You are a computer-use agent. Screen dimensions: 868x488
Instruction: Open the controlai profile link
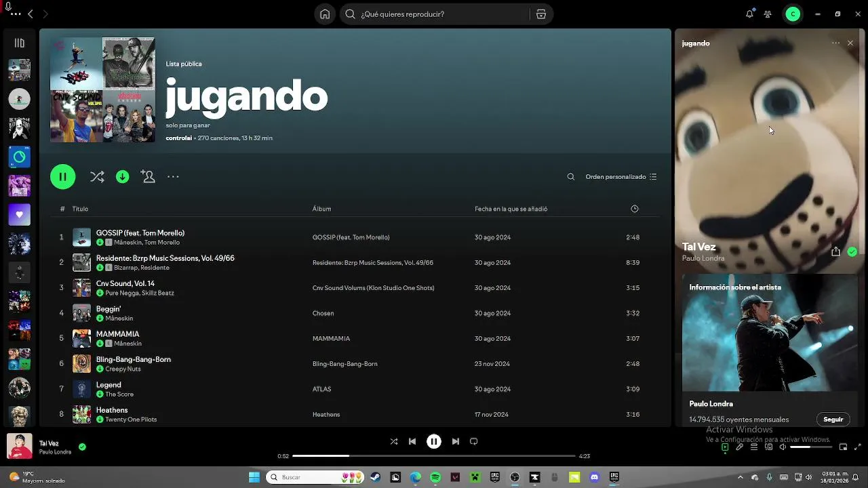(x=179, y=138)
